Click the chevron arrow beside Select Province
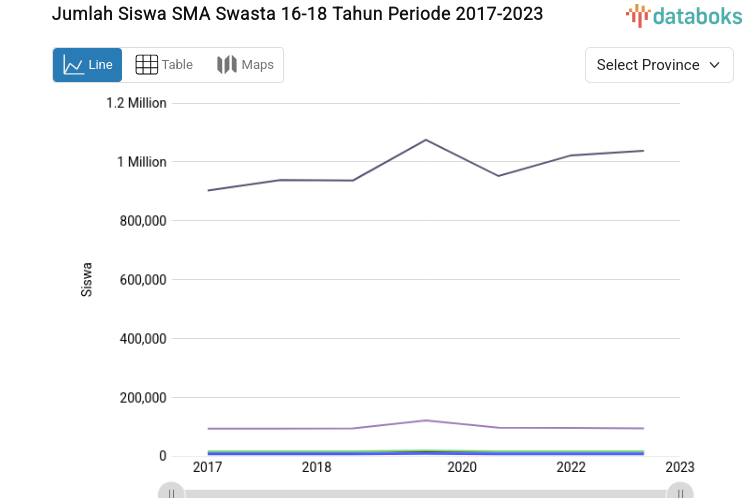Viewport: 753px width, 498px height. coord(714,65)
